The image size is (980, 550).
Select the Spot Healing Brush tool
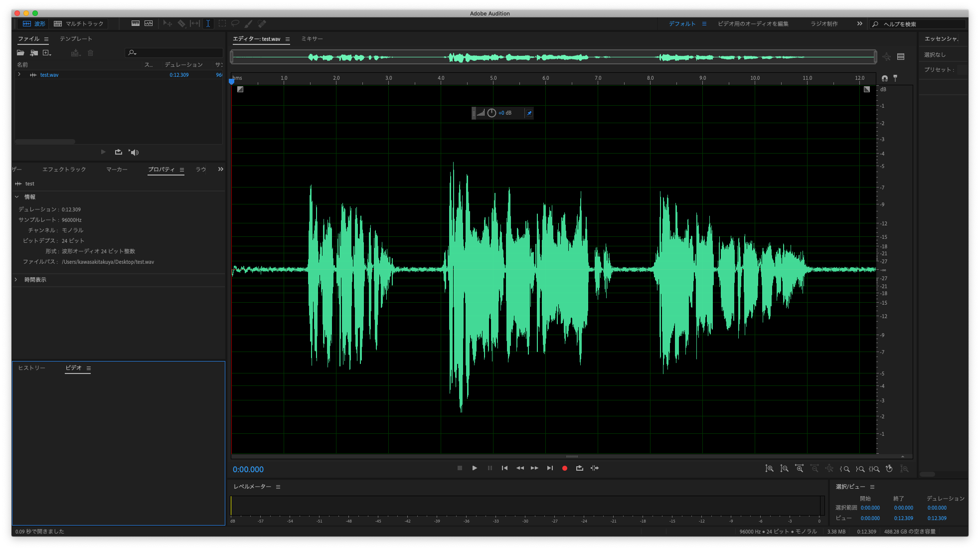click(x=262, y=23)
